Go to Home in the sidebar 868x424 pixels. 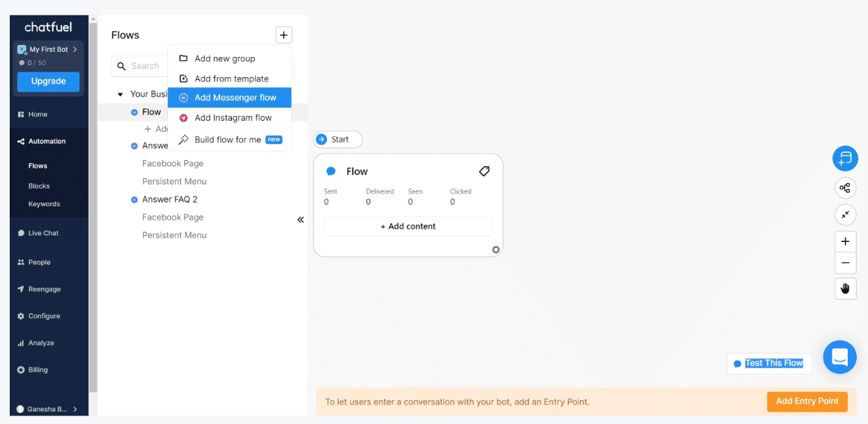[x=37, y=115]
